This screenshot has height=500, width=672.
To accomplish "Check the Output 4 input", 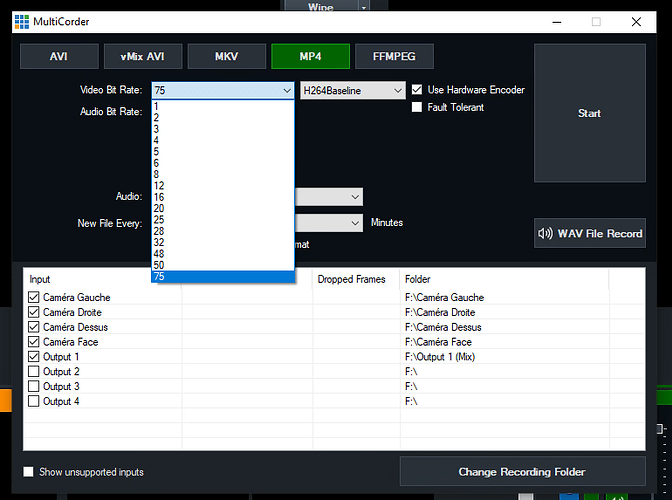I will (33, 401).
